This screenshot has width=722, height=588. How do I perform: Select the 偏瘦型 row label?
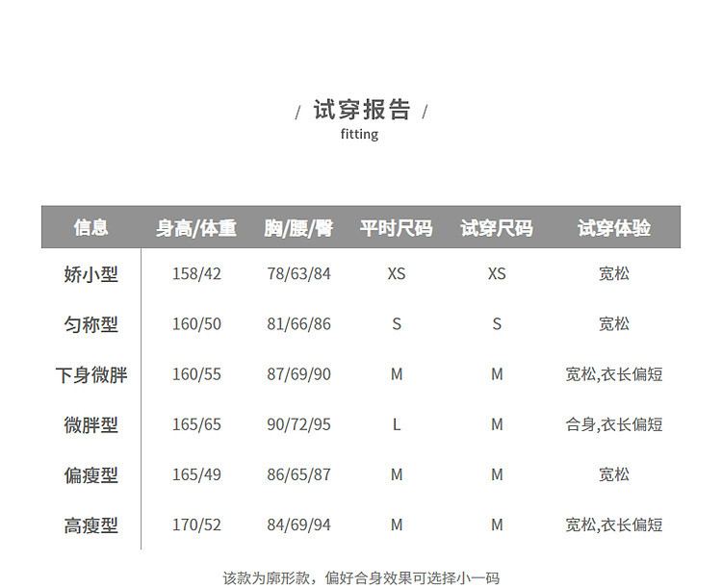click(91, 474)
